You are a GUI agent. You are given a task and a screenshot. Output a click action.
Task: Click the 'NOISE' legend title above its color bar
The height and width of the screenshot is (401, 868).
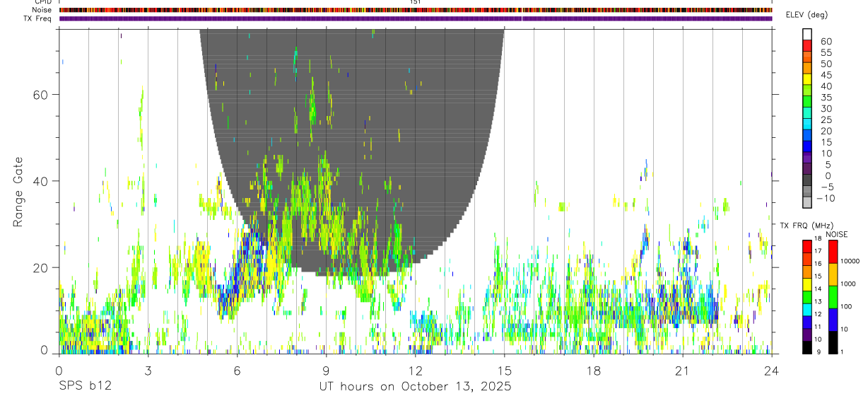837,234
